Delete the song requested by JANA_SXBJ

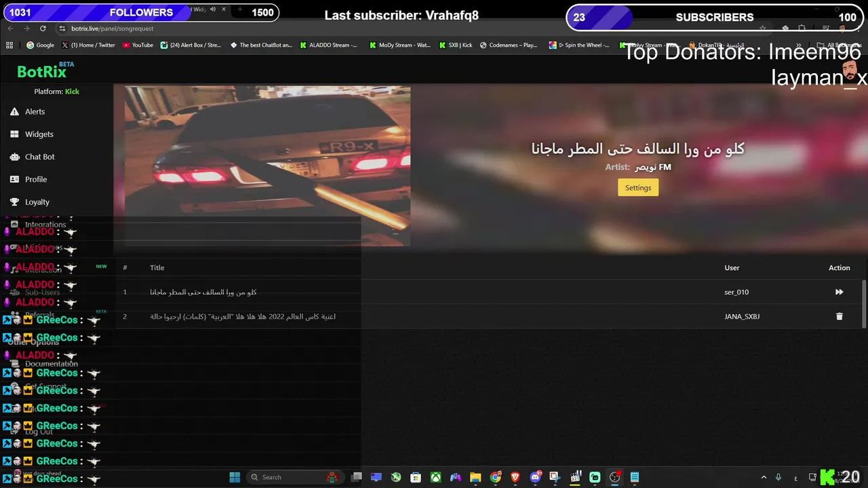pos(839,317)
